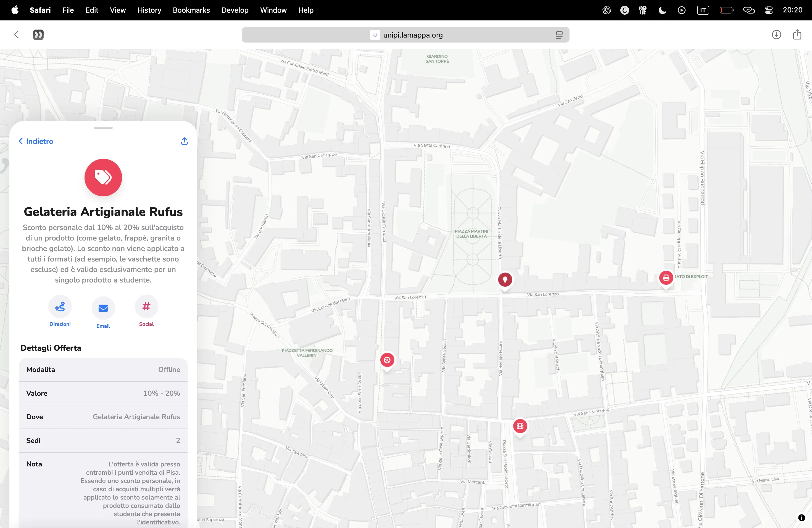The height and width of the screenshot is (528, 812).
Task: Click the Dove row for Gelateria Artigianale Rufus
Action: pos(103,417)
